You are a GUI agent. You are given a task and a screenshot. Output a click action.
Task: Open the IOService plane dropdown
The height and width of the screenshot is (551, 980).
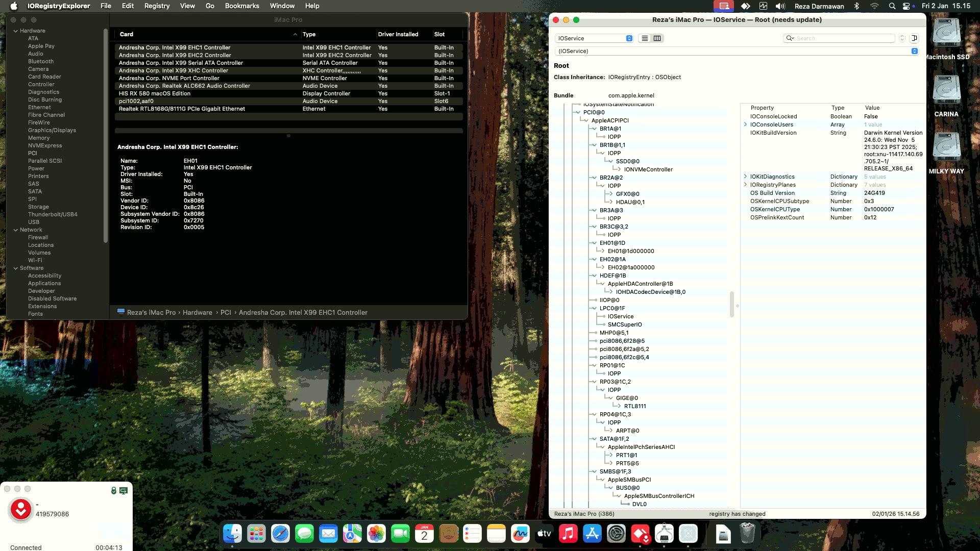[x=594, y=38]
